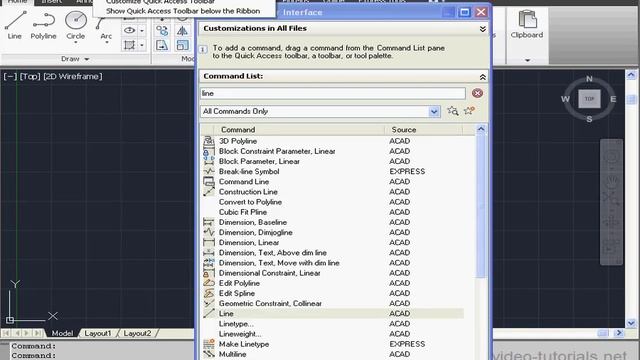Click the N direction on the compass
This screenshot has width=640, height=360.
[x=589, y=79]
